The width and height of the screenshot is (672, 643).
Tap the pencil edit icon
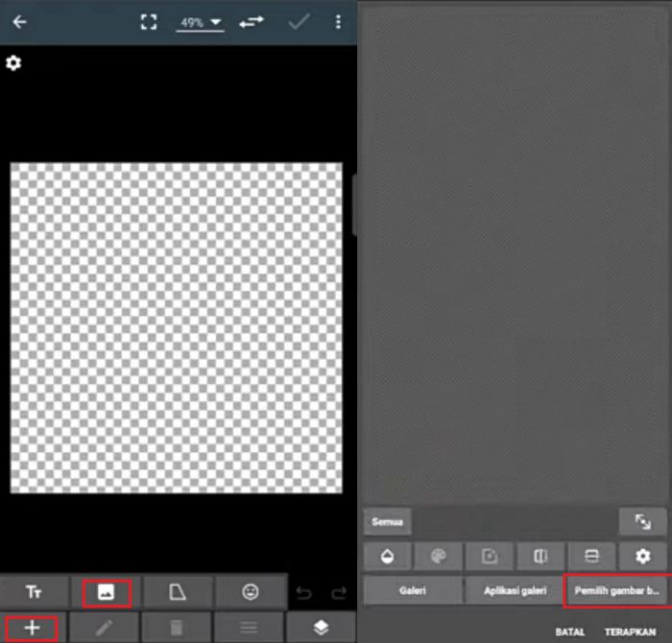coord(104,628)
